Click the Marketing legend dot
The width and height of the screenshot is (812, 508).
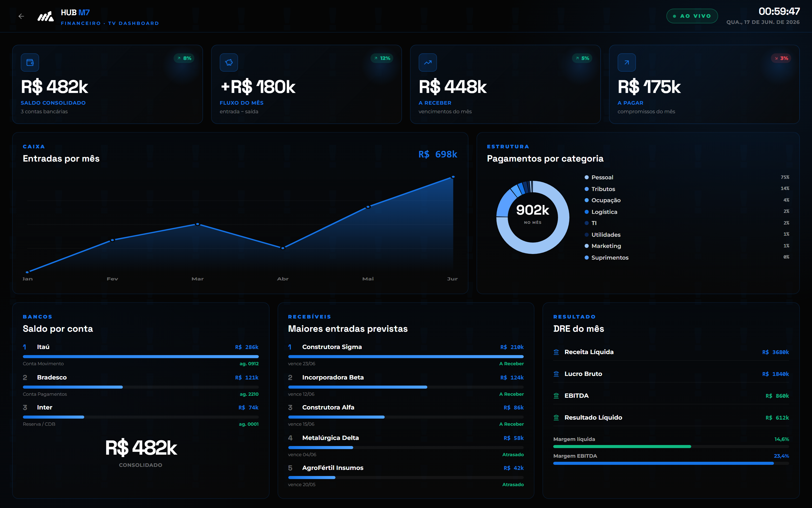[586, 246]
